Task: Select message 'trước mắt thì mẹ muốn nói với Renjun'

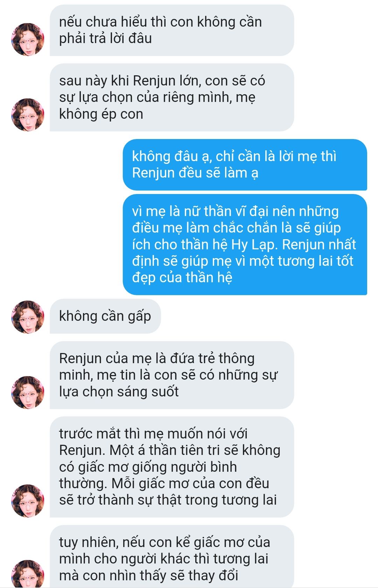Action: tap(172, 467)
